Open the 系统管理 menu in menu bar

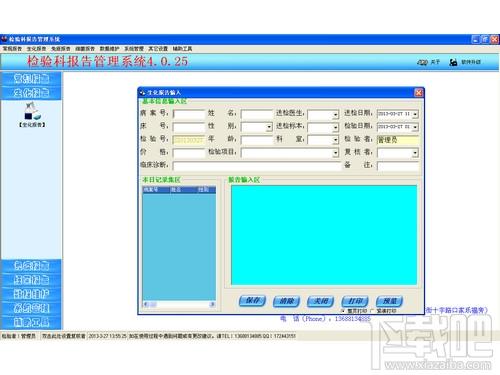click(134, 49)
